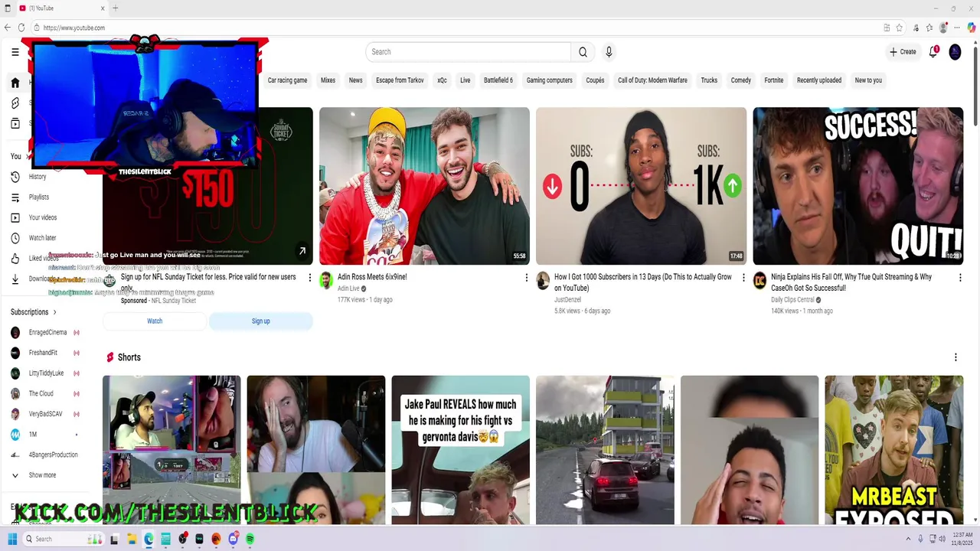
Task: Open the YouTube hamburger guide menu
Action: coord(15,52)
